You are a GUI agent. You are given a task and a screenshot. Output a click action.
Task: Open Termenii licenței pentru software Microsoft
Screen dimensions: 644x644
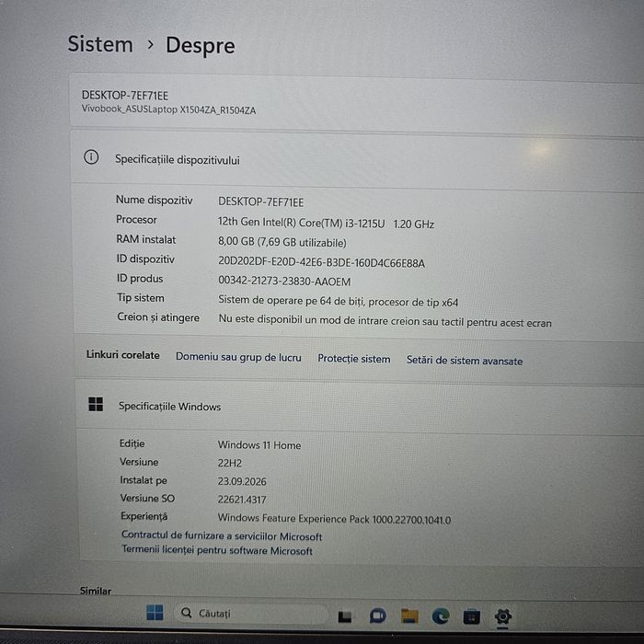click(217, 550)
